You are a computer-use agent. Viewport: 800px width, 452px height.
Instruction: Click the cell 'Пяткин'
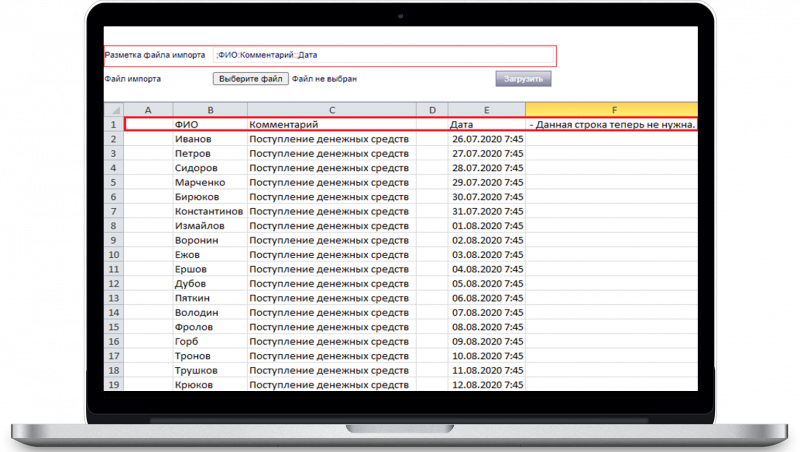pos(210,298)
